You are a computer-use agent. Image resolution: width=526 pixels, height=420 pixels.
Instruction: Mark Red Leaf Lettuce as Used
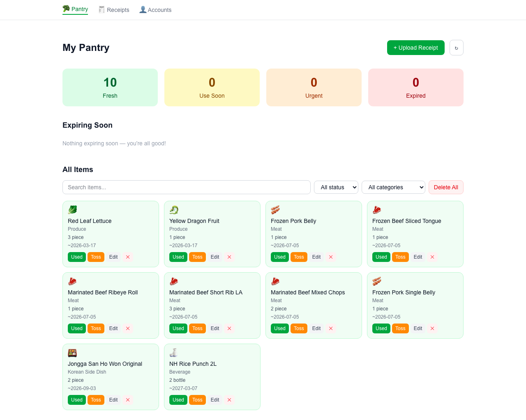coord(76,257)
